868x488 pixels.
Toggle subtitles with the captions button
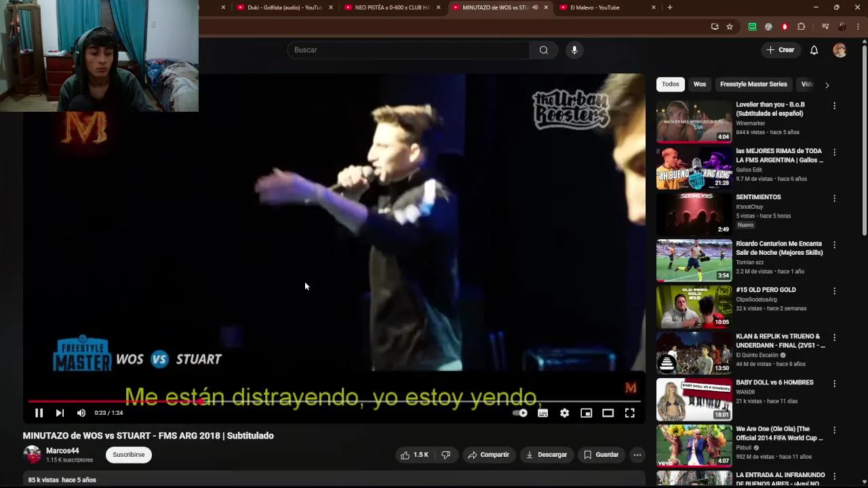point(542,413)
